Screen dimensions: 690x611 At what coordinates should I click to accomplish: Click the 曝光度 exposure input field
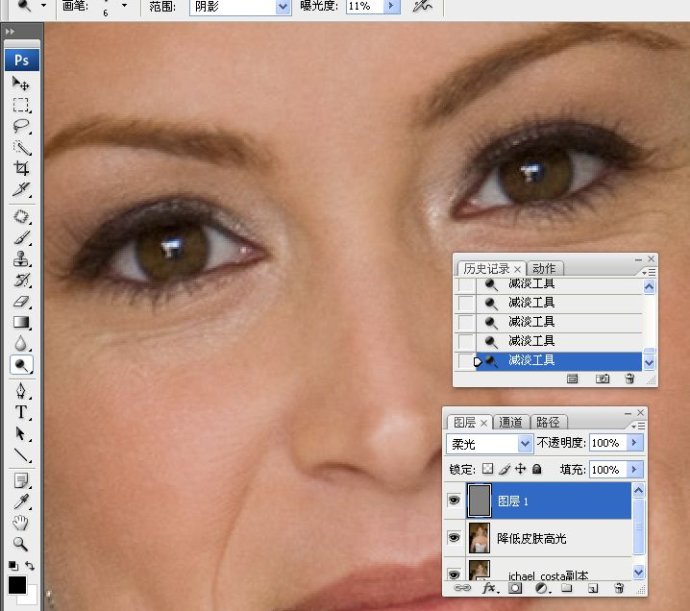[364, 7]
